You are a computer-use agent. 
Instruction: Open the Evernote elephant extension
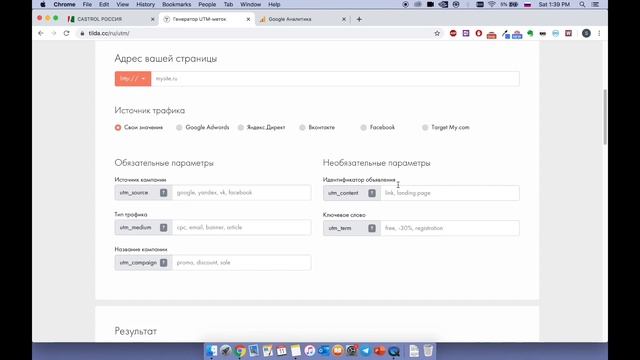click(x=530, y=33)
